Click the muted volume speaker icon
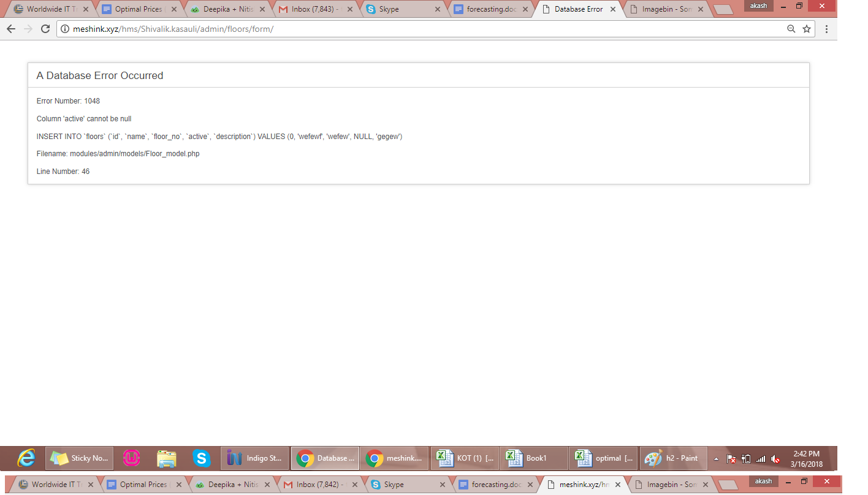Screen dimensions: 868x495 (x=775, y=458)
